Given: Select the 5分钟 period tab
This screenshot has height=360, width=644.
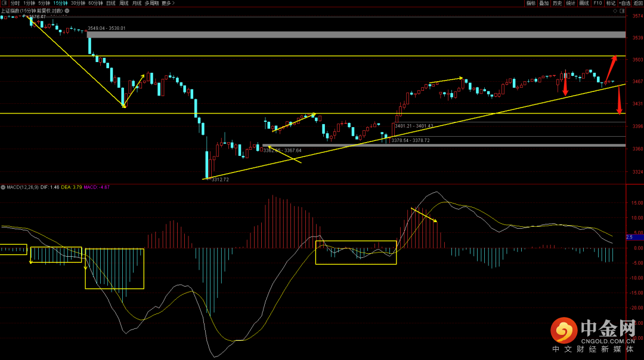Looking at the screenshot, I should [44, 3].
